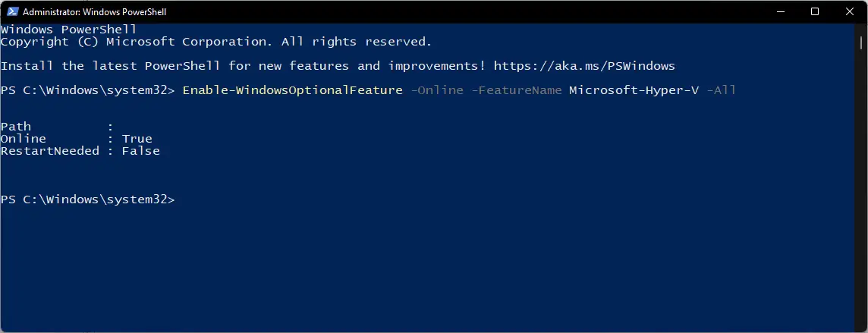This screenshot has width=868, height=333.
Task: Click the -FeatureName parameter text
Action: pyautogui.click(x=517, y=90)
